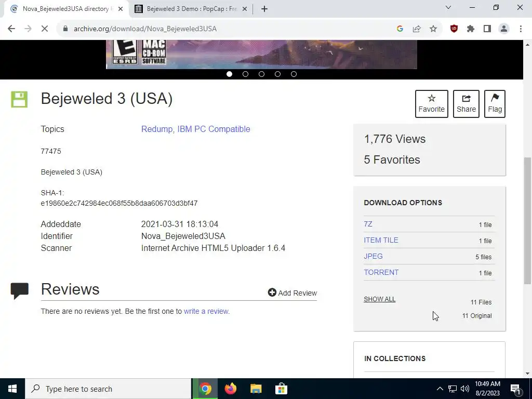Click the browser Back arrow
The height and width of the screenshot is (399, 532).
coord(11,29)
